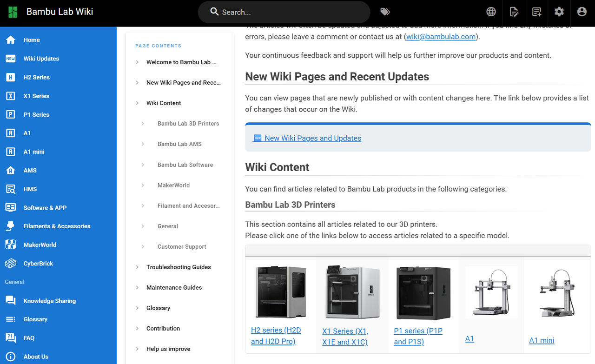Screen dimensions: 595x364
Task: Expand Maintenance Guides chevron
Action: click(137, 287)
